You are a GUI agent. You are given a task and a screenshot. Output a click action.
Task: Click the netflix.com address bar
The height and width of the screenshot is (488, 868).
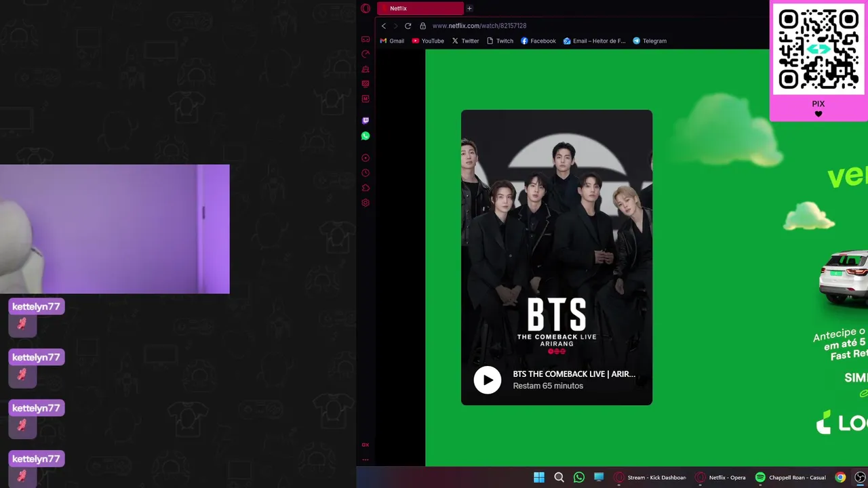point(479,26)
